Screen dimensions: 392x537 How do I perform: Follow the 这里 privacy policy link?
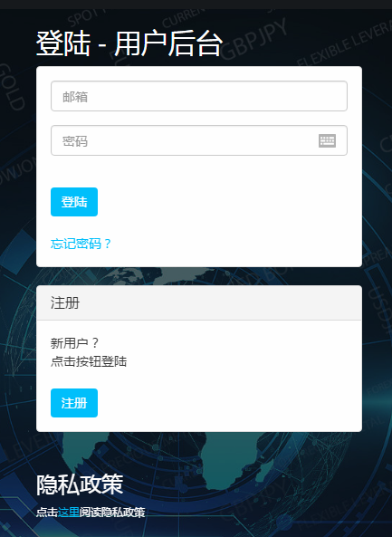click(69, 513)
